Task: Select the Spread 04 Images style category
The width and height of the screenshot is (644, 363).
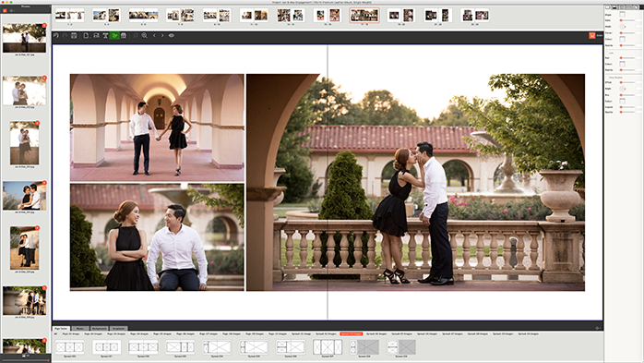Action: [x=376, y=333]
